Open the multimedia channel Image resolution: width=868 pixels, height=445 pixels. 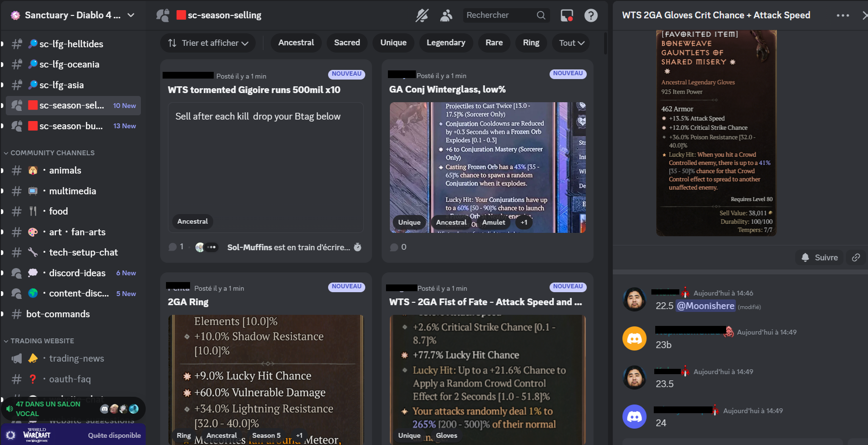click(x=73, y=191)
